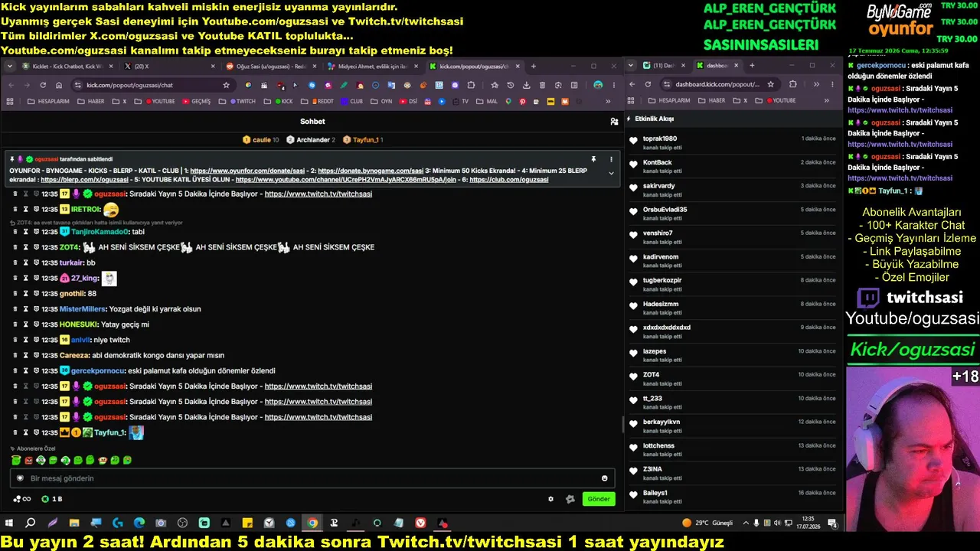Bookmark kick.com/popout/oguzsasi/chat with star icon
The image size is (980, 551).
226,85
